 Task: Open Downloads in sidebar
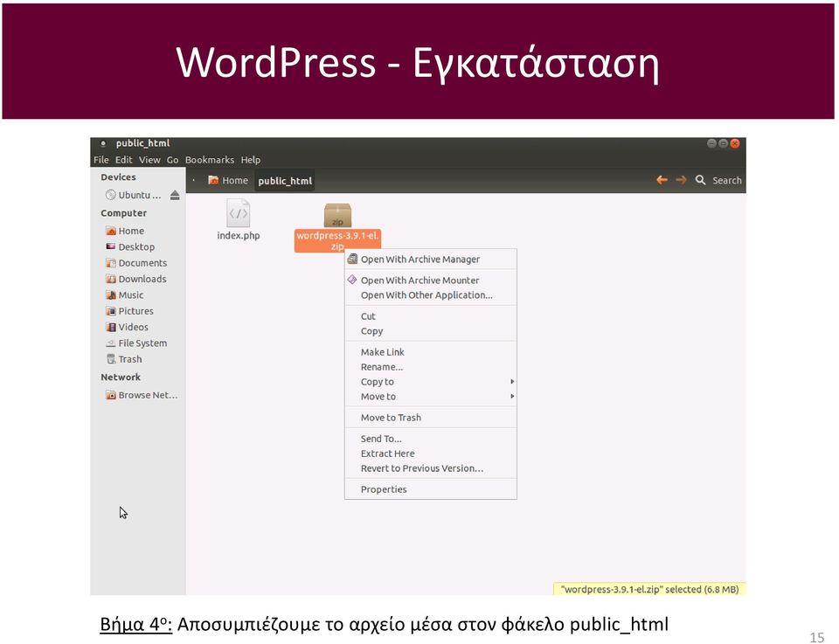(x=142, y=280)
